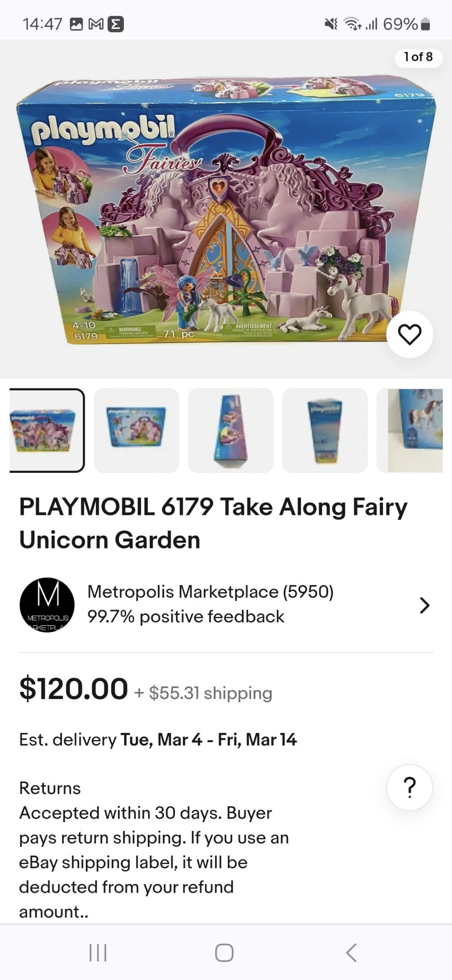Viewport: 452px width, 980px height.
Task: Tap the battery indicator in status bar
Action: coord(425,24)
